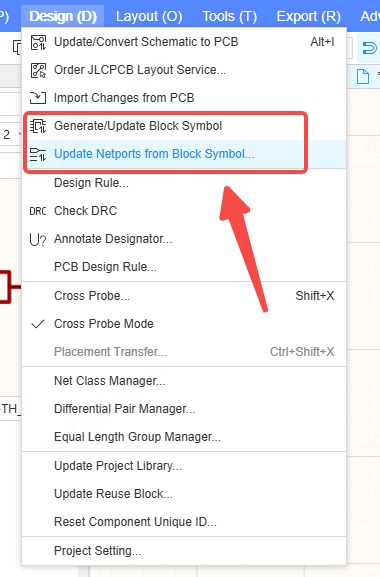Open the Layout (O) menu
Image resolution: width=380 pixels, height=577 pixels.
click(x=149, y=16)
